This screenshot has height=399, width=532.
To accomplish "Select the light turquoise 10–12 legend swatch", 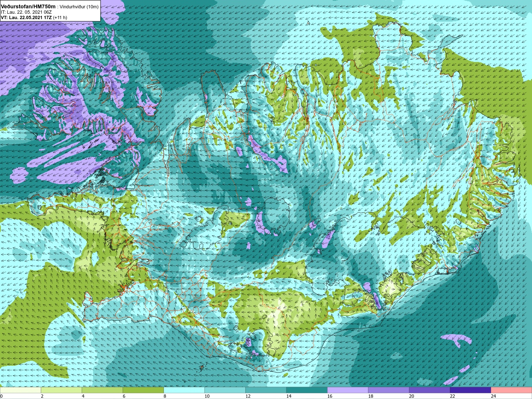I will [225, 390].
